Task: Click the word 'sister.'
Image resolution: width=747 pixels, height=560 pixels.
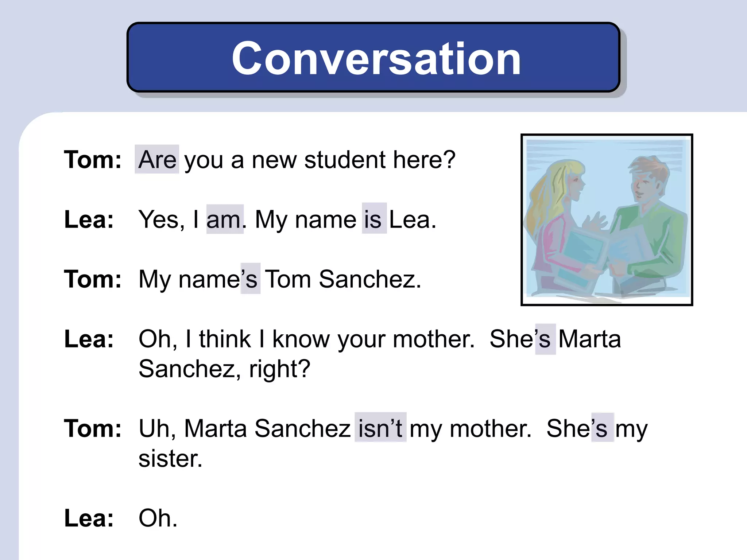Action: click(x=170, y=458)
